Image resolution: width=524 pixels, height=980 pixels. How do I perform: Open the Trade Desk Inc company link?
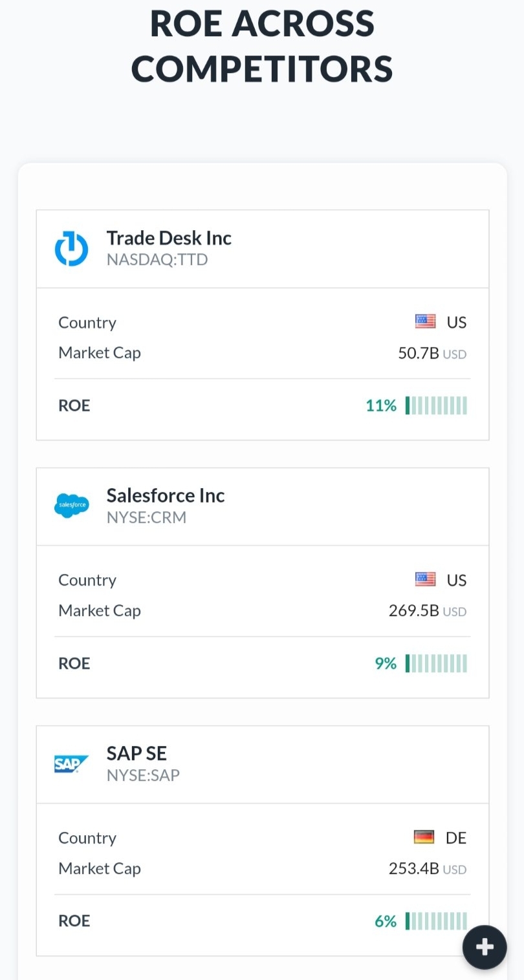pos(169,238)
